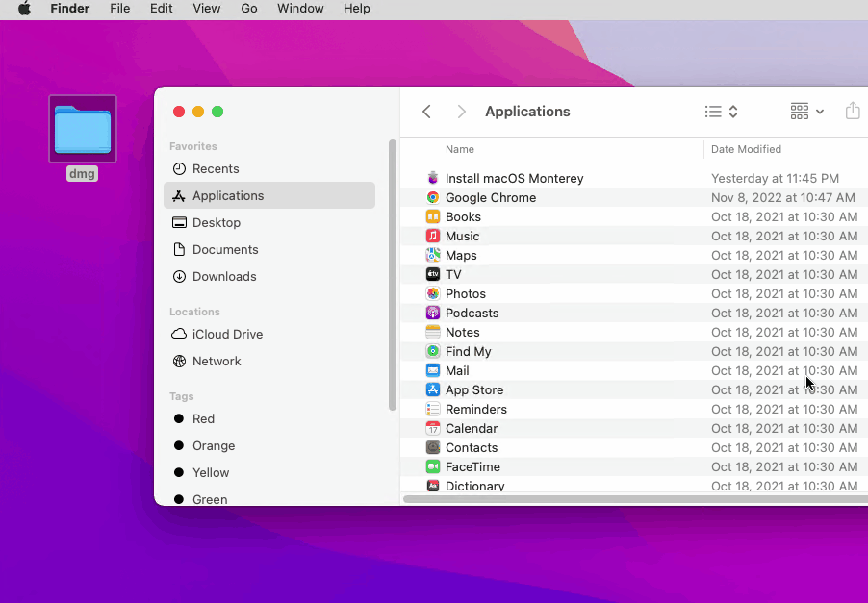868x603 pixels.
Task: Open the Go menu
Action: click(x=249, y=9)
